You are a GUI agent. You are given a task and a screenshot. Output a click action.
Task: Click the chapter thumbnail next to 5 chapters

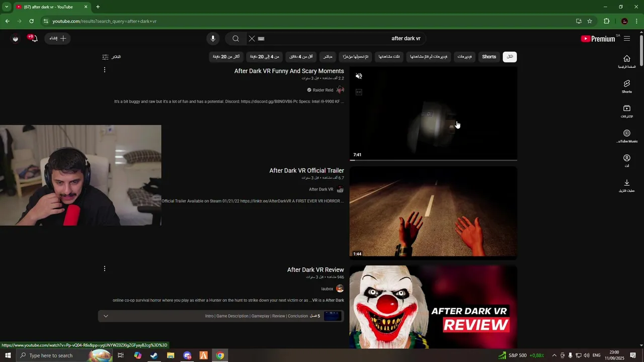point(333,316)
